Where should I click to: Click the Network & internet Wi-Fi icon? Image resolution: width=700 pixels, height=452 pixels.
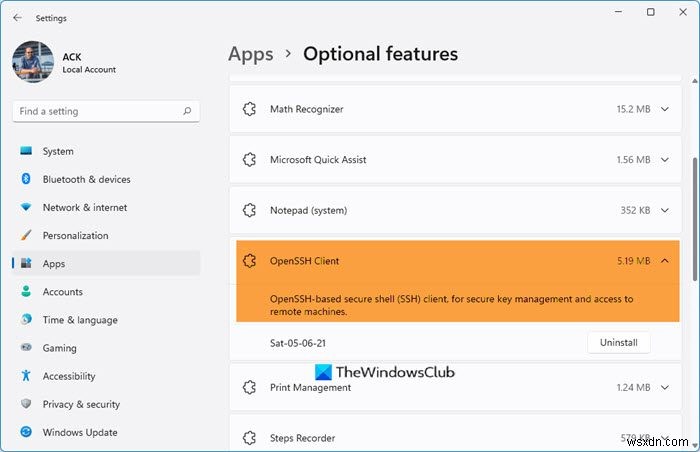26,208
